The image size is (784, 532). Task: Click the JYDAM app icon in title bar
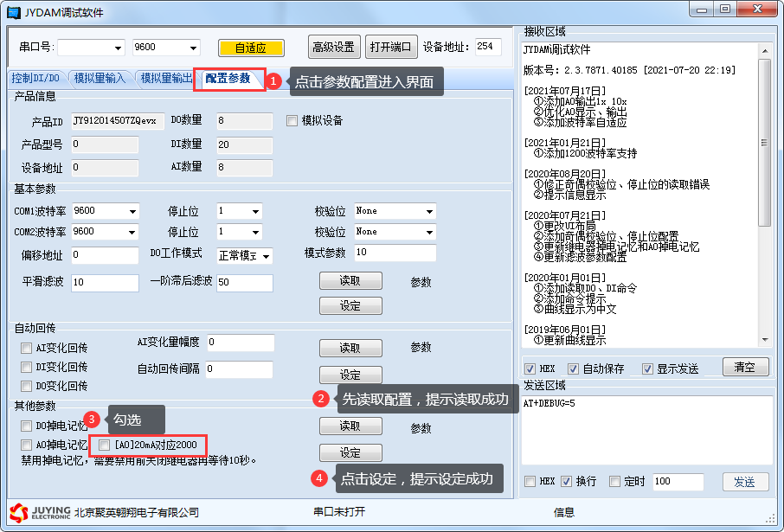tap(13, 10)
